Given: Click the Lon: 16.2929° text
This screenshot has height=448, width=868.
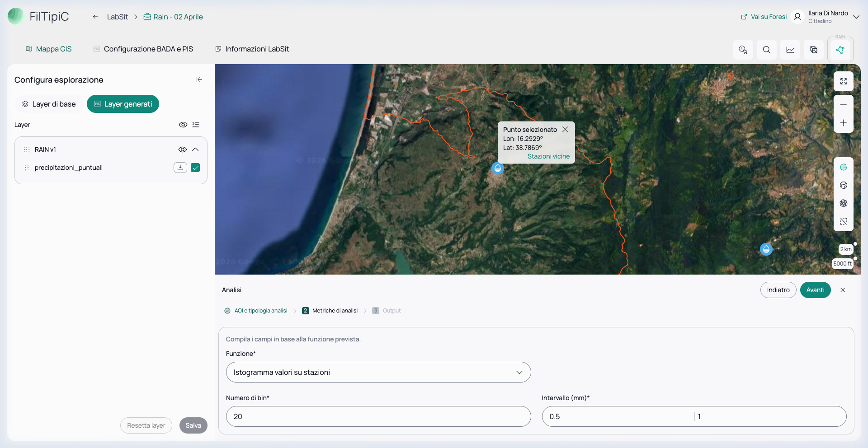Looking at the screenshot, I should 523,139.
